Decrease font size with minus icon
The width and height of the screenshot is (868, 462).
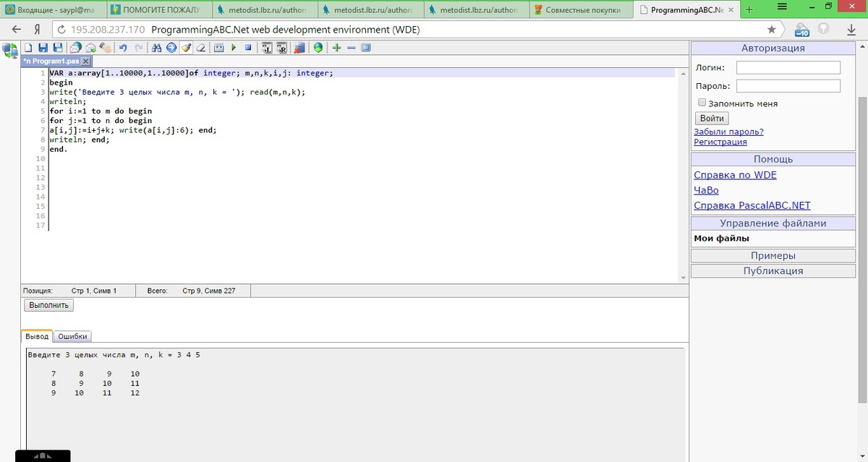(352, 48)
